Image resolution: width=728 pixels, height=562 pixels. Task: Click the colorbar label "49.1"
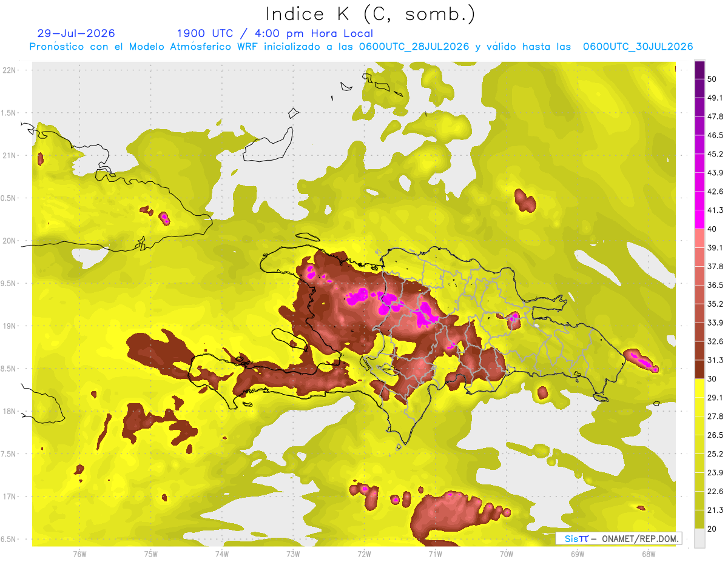pyautogui.click(x=715, y=98)
